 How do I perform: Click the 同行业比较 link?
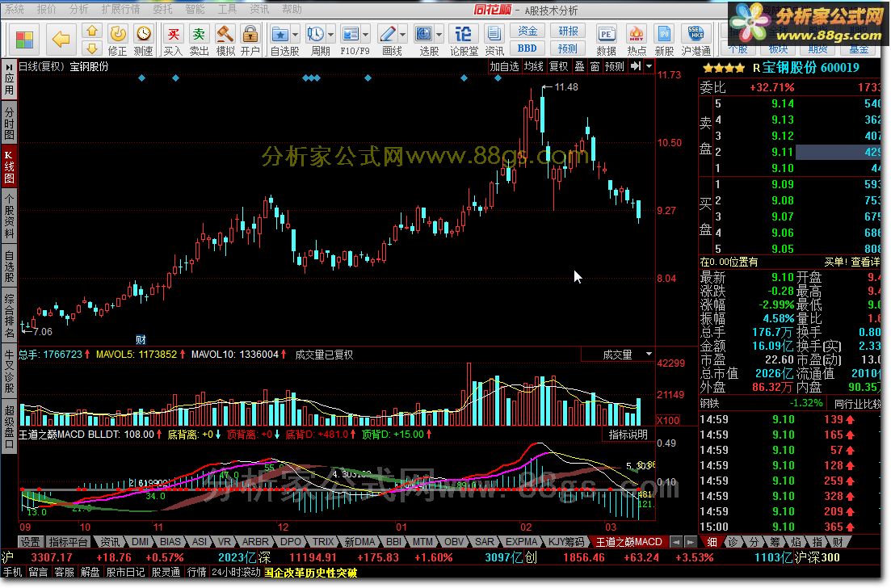click(857, 404)
